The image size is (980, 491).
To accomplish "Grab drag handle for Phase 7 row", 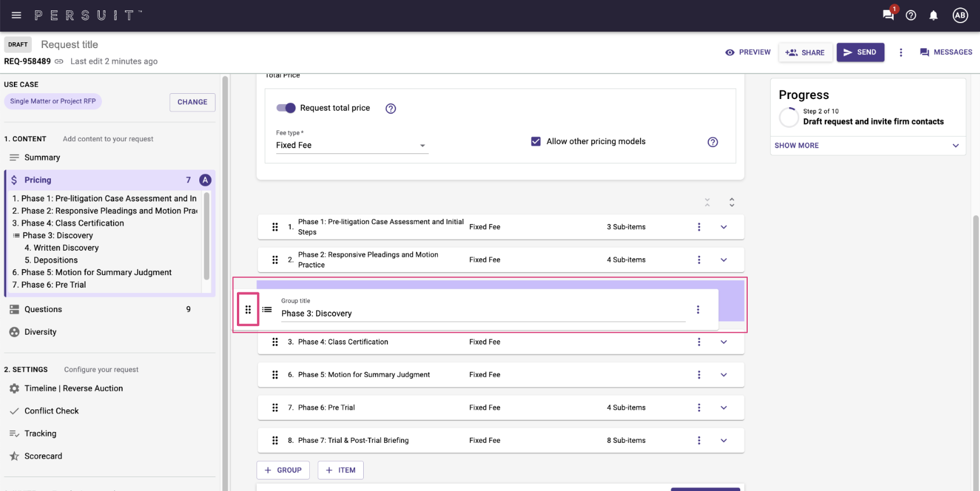I will click(x=275, y=441).
